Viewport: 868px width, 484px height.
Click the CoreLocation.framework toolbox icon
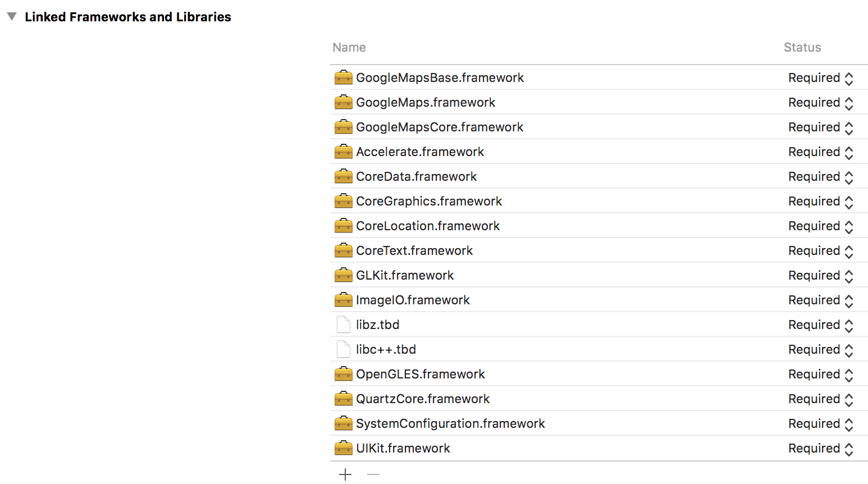[x=343, y=226]
